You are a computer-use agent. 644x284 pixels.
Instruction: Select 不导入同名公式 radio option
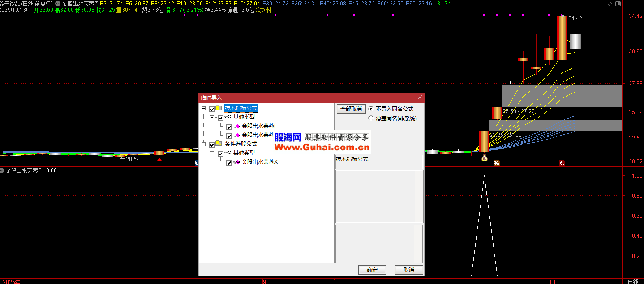click(370, 109)
